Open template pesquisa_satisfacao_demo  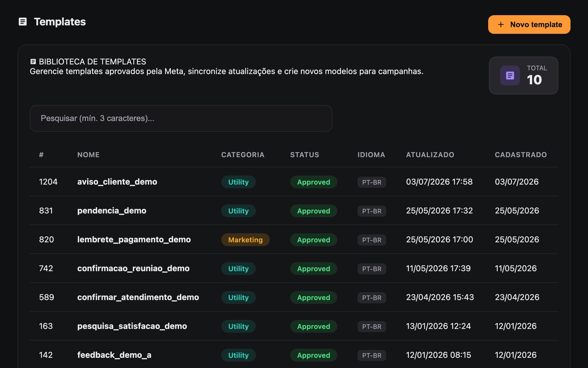tap(132, 326)
